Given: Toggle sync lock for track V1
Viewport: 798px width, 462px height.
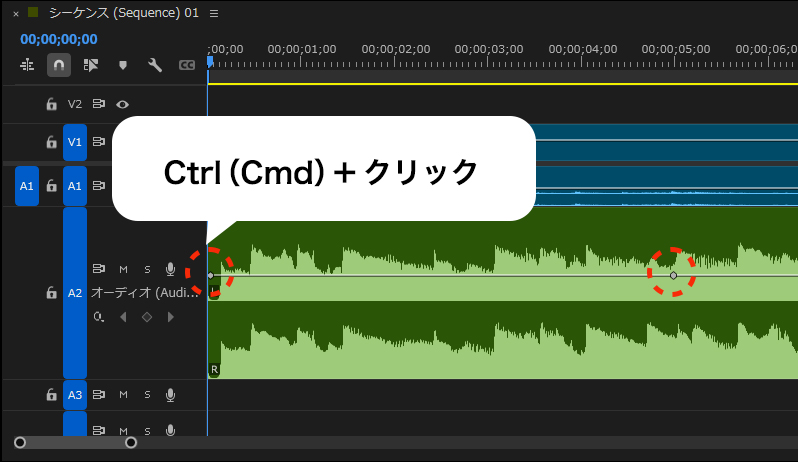Looking at the screenshot, I should click(x=99, y=141).
